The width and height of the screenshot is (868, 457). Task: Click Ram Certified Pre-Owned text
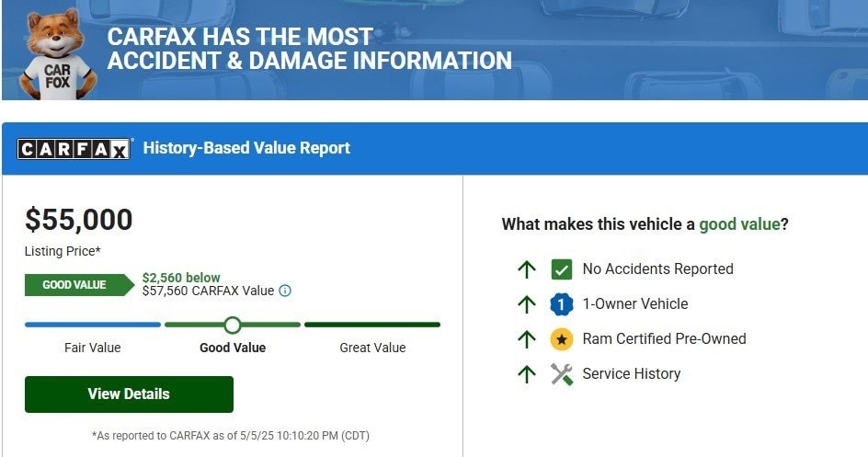[664, 338]
